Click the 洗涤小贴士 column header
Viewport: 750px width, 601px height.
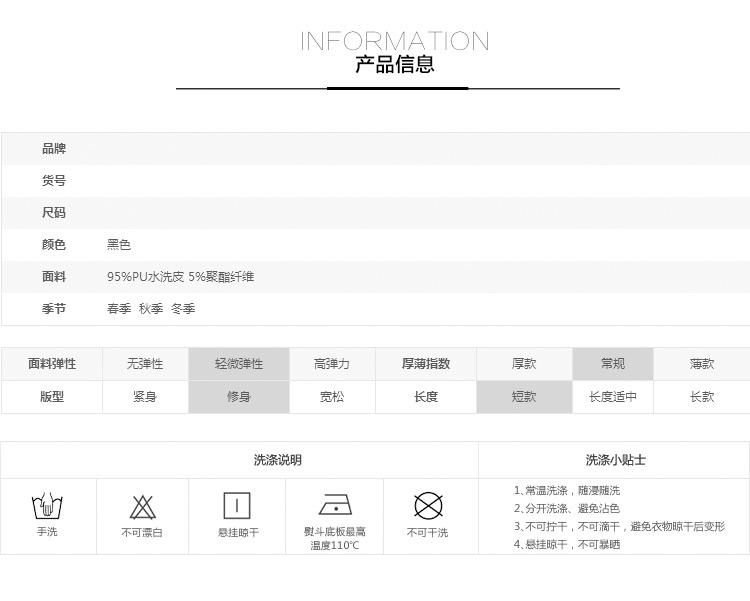615,460
